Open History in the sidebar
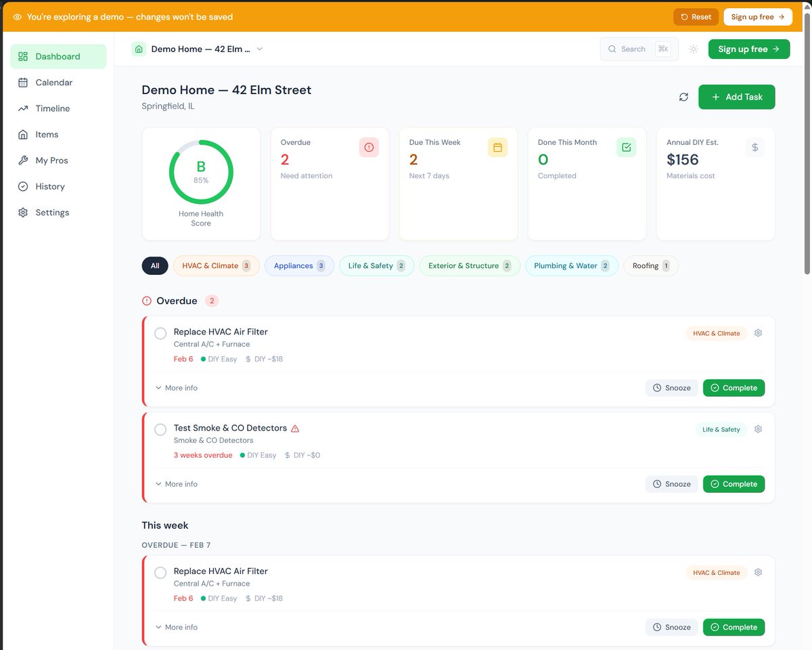This screenshot has height=650, width=812. [58, 186]
